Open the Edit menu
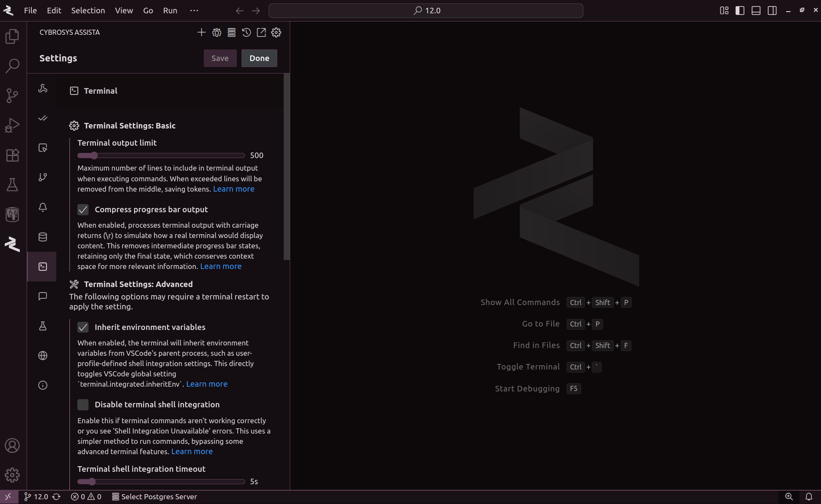This screenshot has height=504, width=821. point(54,10)
